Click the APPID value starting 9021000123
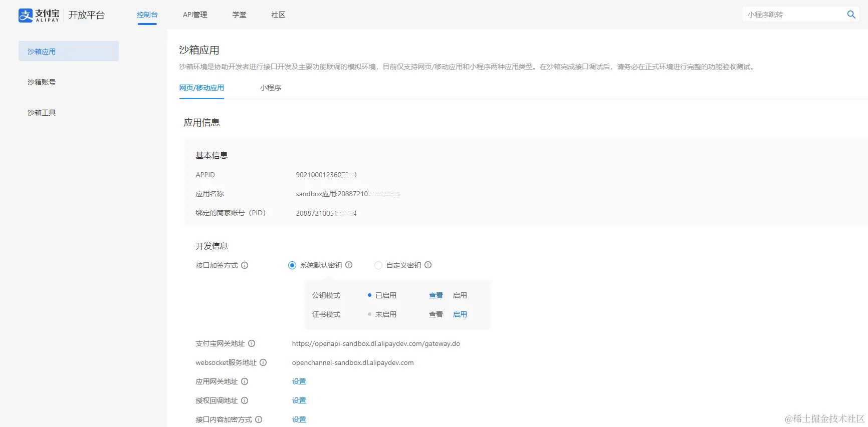 pyautogui.click(x=326, y=175)
